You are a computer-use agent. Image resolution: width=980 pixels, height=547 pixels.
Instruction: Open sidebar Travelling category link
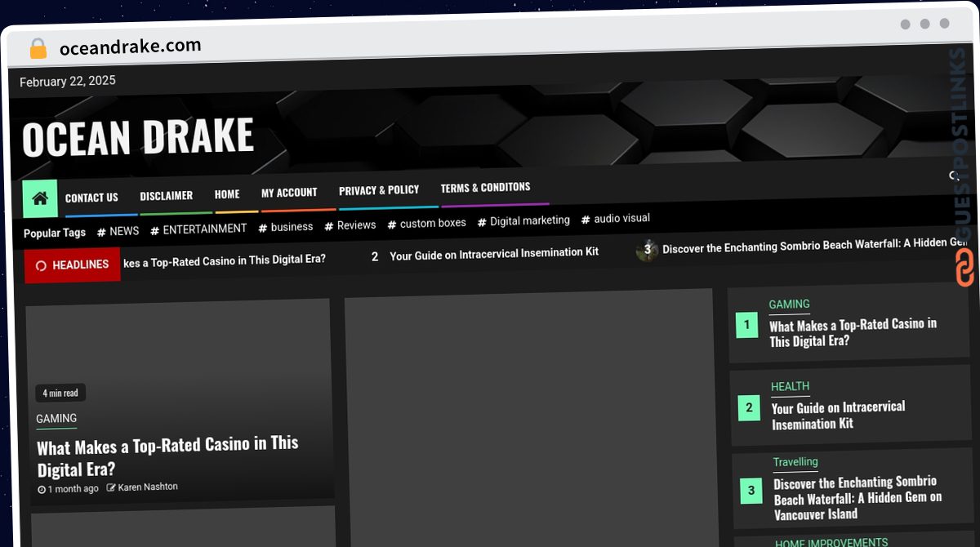pyautogui.click(x=795, y=462)
